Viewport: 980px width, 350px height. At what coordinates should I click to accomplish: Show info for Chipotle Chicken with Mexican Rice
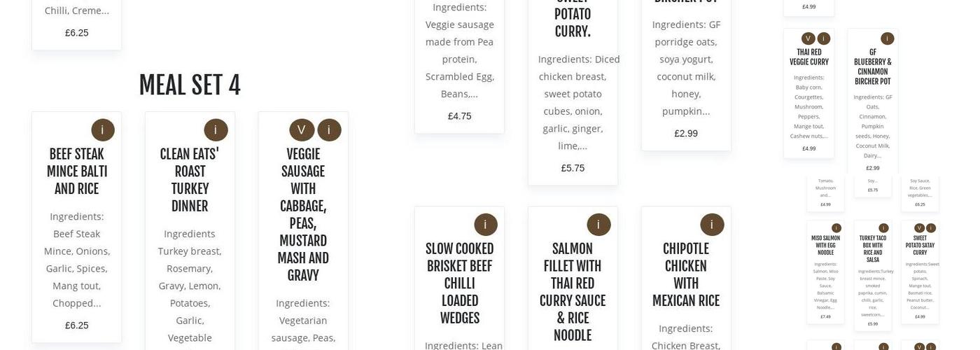click(712, 225)
